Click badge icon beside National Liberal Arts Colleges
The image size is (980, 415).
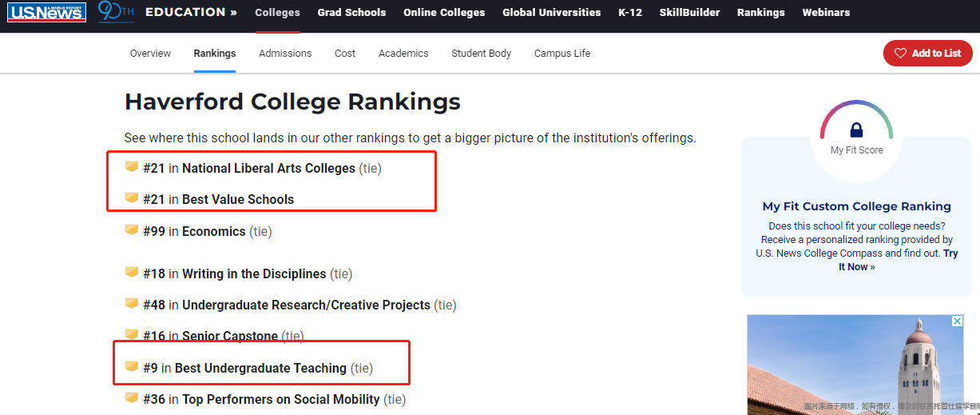[132, 167]
